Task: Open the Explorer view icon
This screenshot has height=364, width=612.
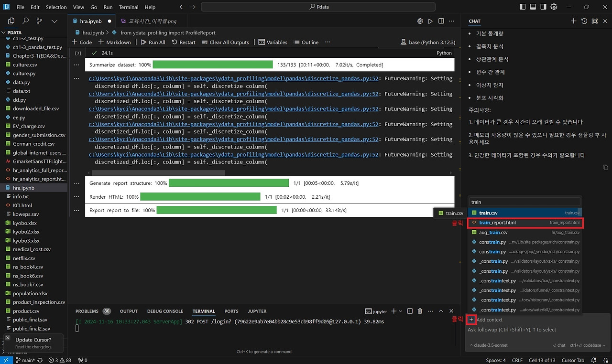Action: [x=11, y=21]
